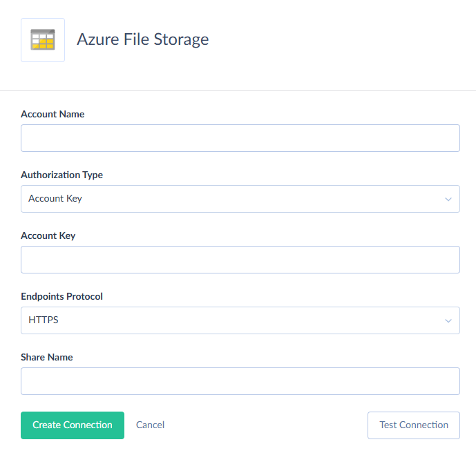
Task: Expand the Endpoints Protocol dropdown
Action: pyautogui.click(x=240, y=320)
